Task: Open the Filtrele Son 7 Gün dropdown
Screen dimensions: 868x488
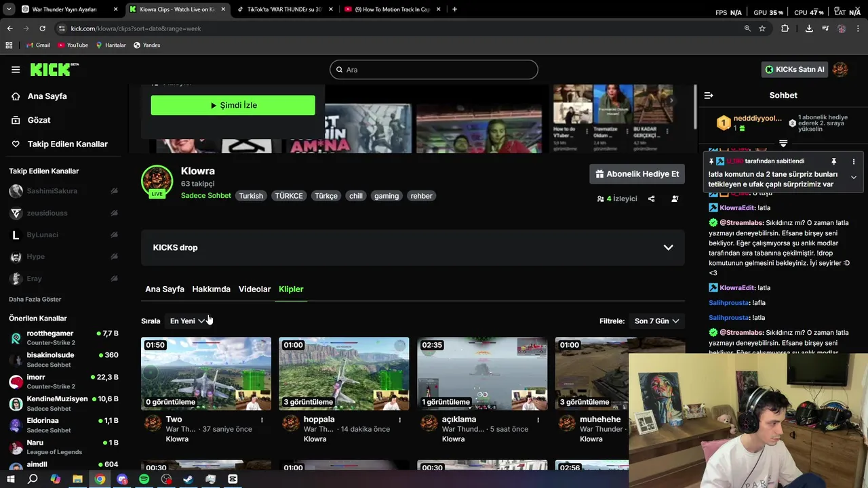Action: 656,321
